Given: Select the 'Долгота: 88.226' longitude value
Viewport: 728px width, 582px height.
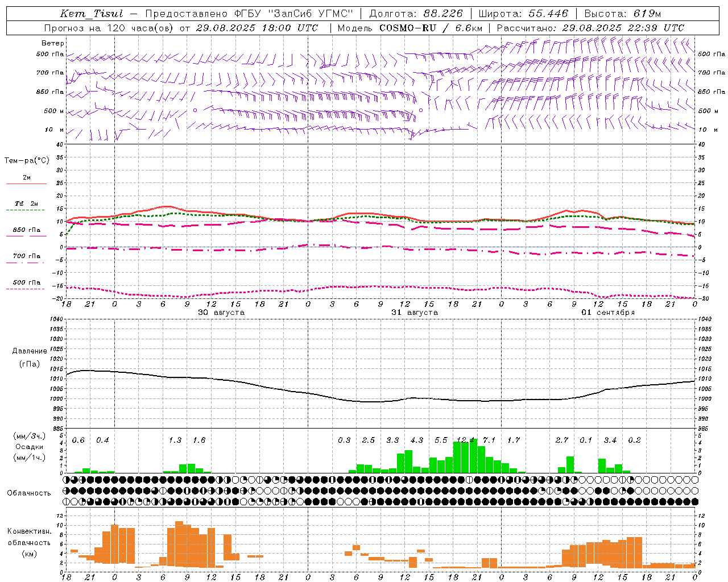Looking at the screenshot, I should point(416,14).
